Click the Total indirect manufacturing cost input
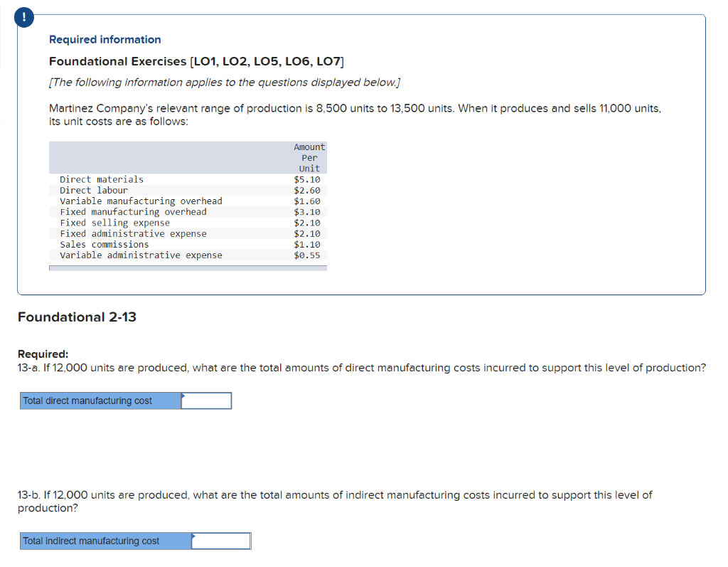728x567 pixels. pos(221,541)
